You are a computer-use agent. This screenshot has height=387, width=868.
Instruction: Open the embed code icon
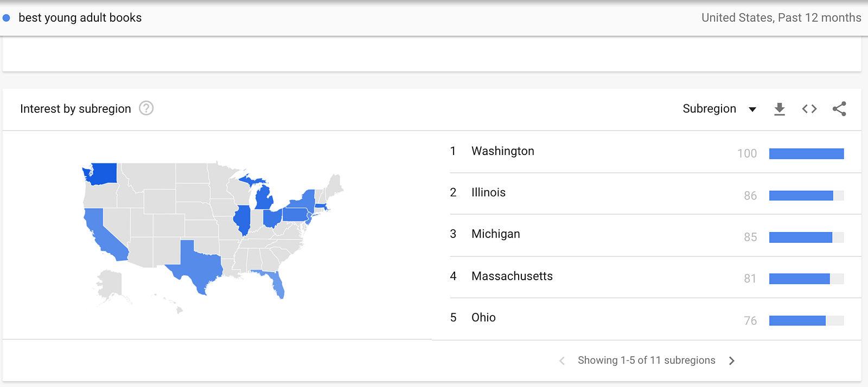click(809, 109)
